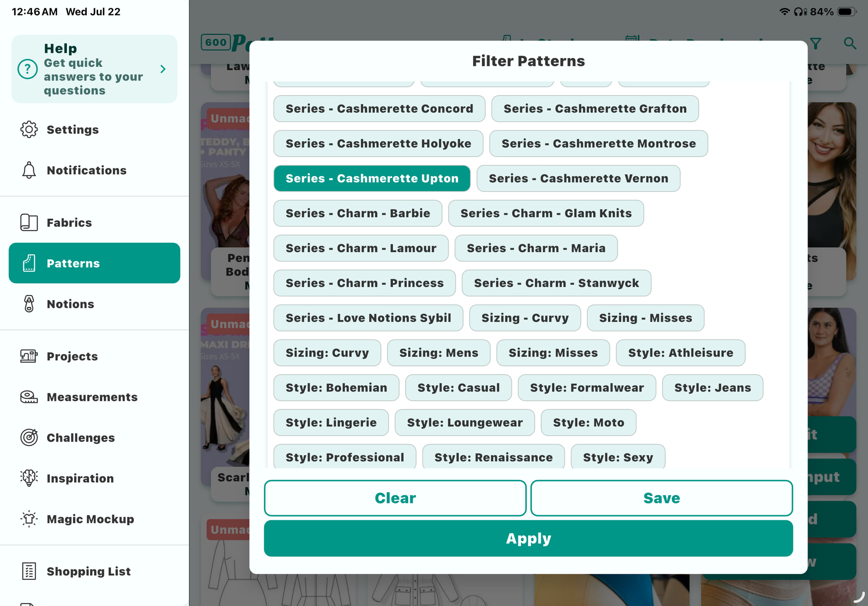Expand the Help card chevron
This screenshot has width=868, height=606.
pos(163,69)
